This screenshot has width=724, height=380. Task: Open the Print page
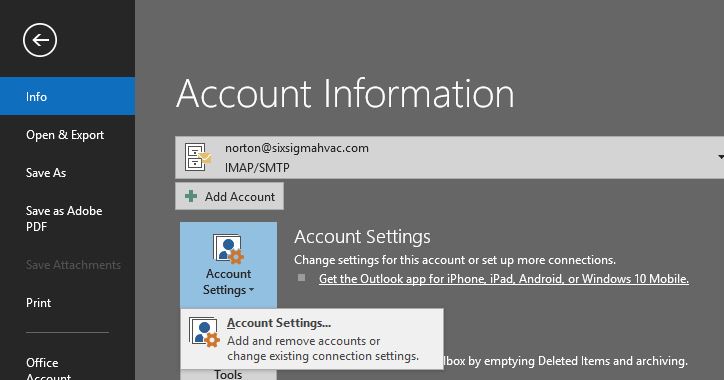[x=38, y=303]
